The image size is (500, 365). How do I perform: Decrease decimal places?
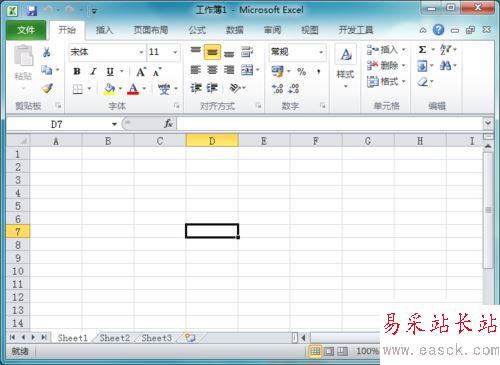coord(294,89)
